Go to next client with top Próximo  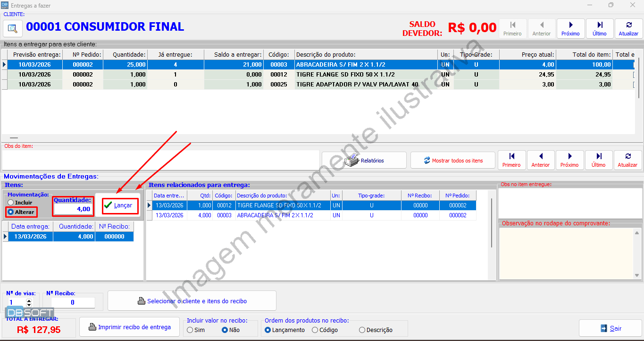click(x=570, y=28)
